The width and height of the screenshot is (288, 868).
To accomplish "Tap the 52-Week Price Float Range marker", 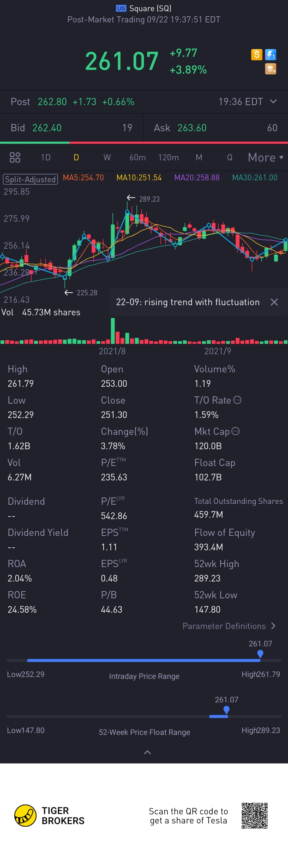I will coord(226,710).
